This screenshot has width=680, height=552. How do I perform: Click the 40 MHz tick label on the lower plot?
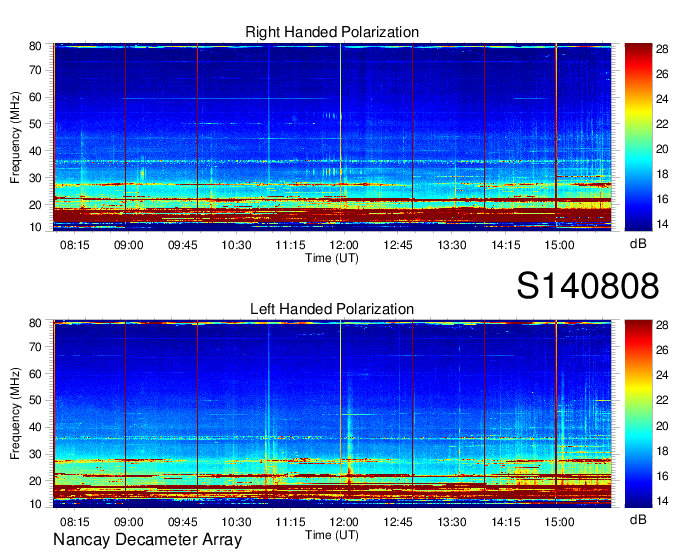pyautogui.click(x=36, y=427)
